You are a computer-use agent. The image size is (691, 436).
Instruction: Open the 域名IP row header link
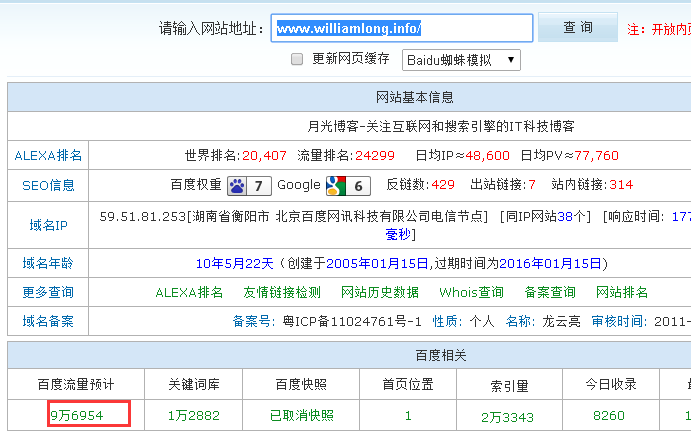pos(48,226)
